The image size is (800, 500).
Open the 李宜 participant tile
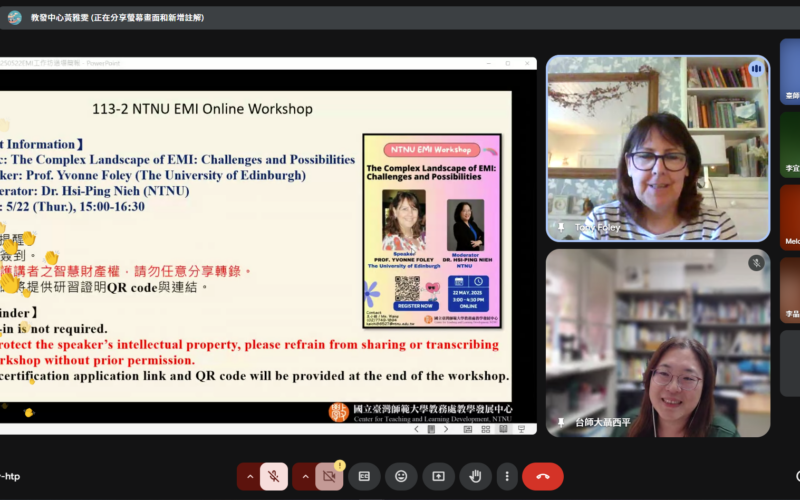click(790, 145)
